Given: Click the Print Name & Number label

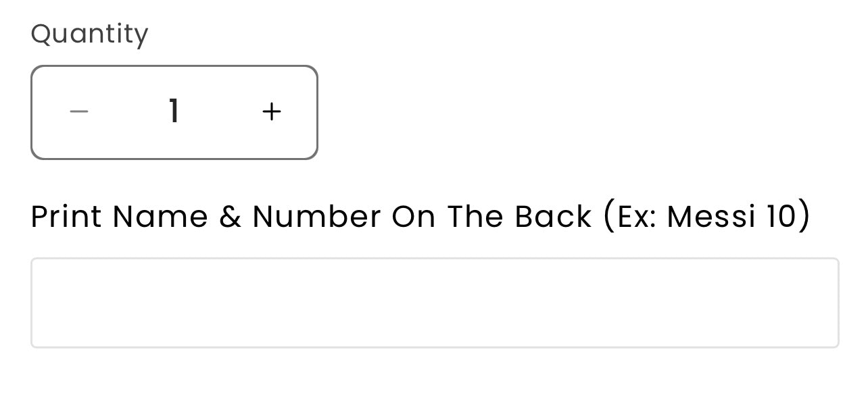Looking at the screenshot, I should pyautogui.click(x=311, y=217).
